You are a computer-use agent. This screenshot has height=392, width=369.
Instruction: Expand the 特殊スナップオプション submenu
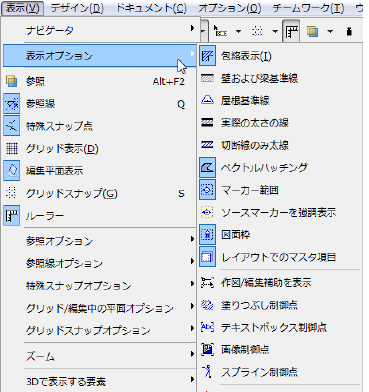pyautogui.click(x=99, y=285)
